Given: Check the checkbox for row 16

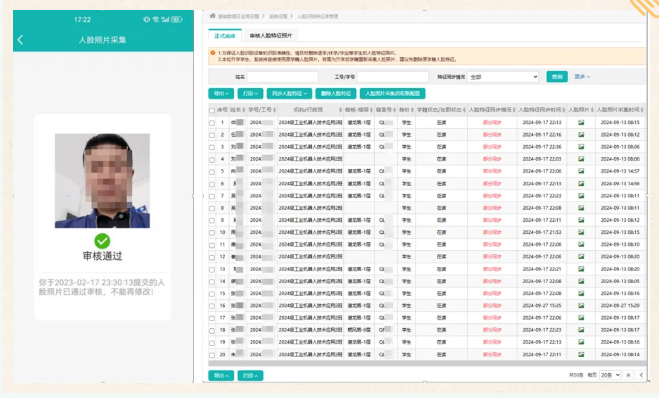Looking at the screenshot, I should pyautogui.click(x=212, y=306).
